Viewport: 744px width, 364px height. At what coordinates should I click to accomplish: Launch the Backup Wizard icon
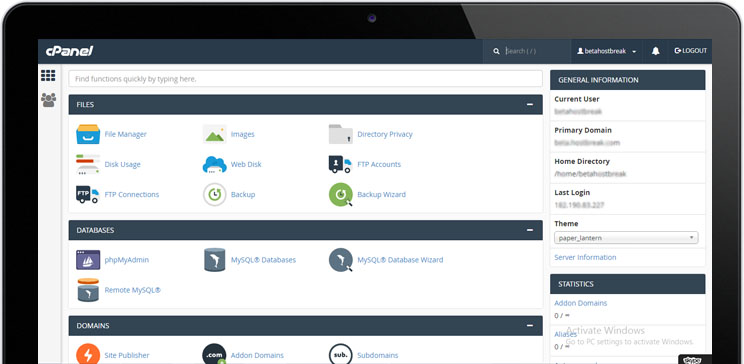[x=341, y=195]
